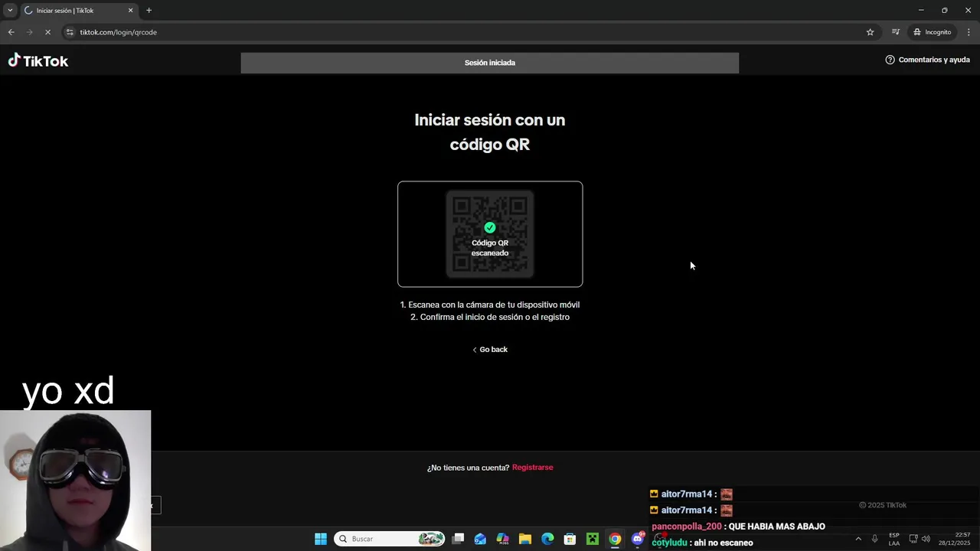Screen dimensions: 980x551
Task: Expand the tab search dropdown arrow
Action: [10, 11]
